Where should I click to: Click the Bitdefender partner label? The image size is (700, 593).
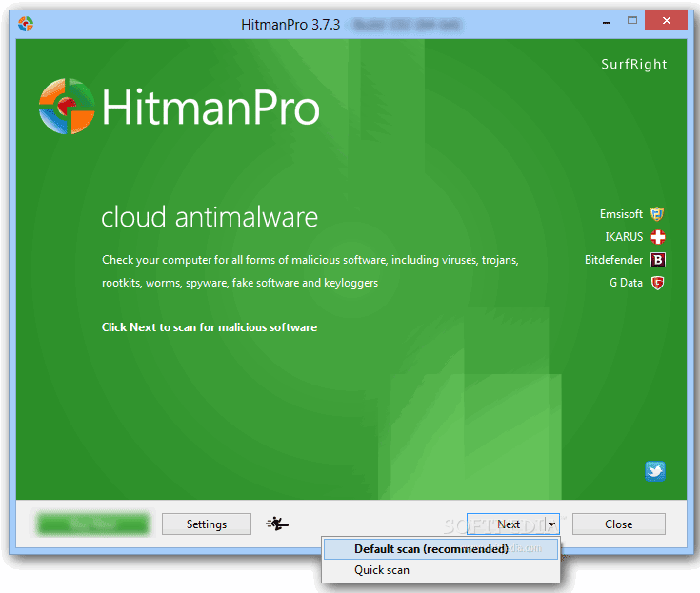tap(613, 260)
